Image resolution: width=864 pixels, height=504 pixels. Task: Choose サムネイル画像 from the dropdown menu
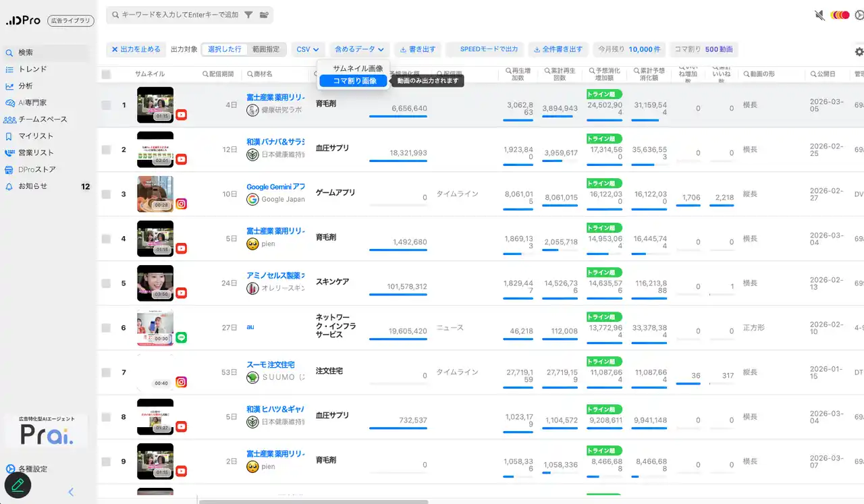click(358, 68)
